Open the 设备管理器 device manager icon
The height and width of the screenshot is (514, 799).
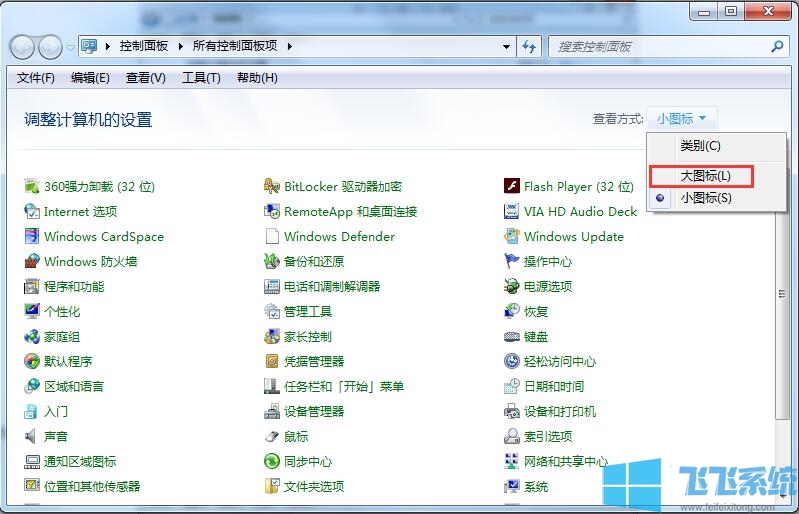coord(272,412)
